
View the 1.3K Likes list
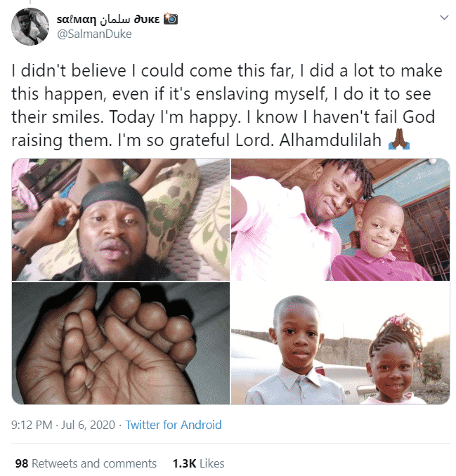198,463
